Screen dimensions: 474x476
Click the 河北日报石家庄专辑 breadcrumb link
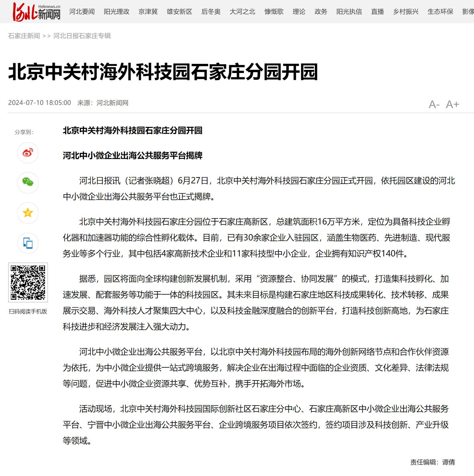(82, 36)
